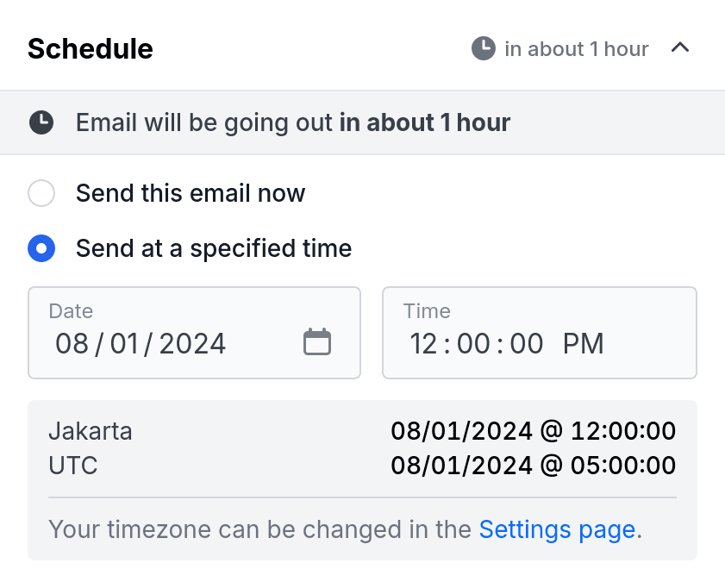Enable the immediate send option
725x588 pixels.
click(41, 193)
